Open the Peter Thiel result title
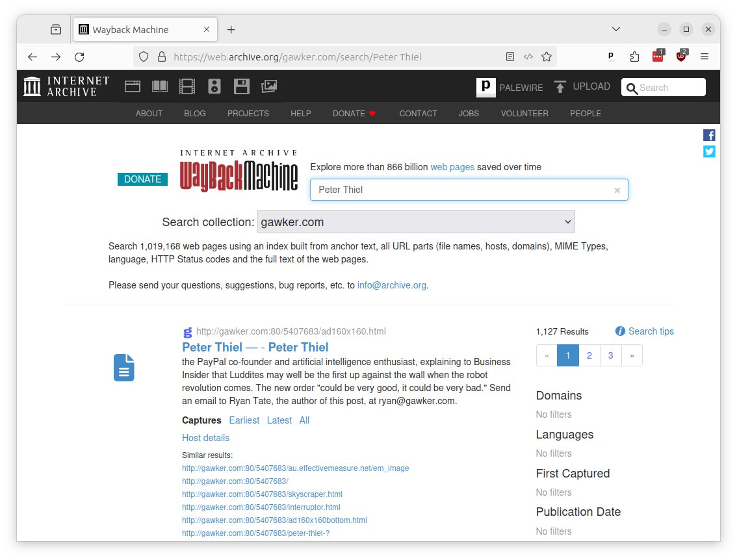Viewport: 737px width, 560px height. (255, 347)
